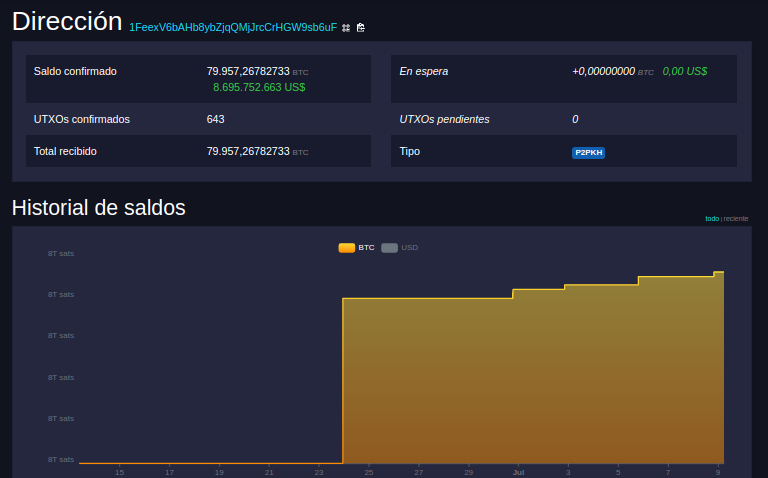The width and height of the screenshot is (768, 478).
Task: Click the green 8.695.752.663 US$ value
Action: 259,87
